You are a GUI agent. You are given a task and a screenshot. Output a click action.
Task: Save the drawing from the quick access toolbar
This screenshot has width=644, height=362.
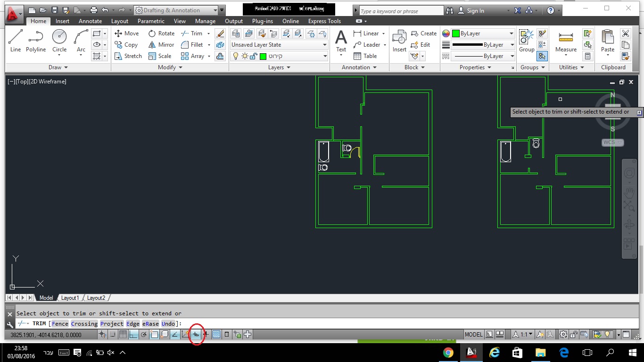(55, 10)
